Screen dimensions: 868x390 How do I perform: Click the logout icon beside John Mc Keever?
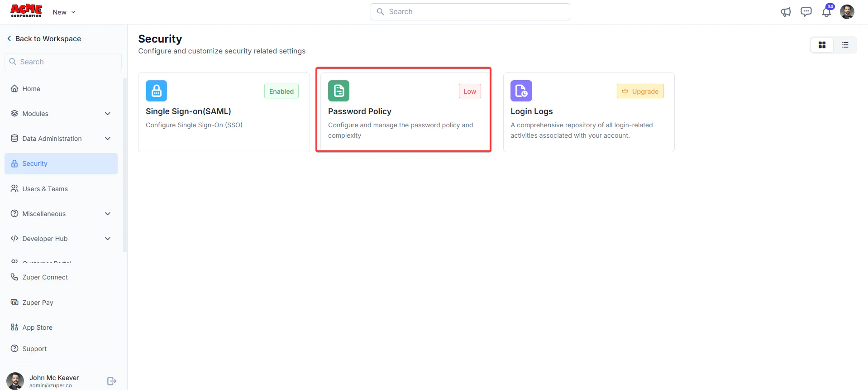click(x=112, y=381)
